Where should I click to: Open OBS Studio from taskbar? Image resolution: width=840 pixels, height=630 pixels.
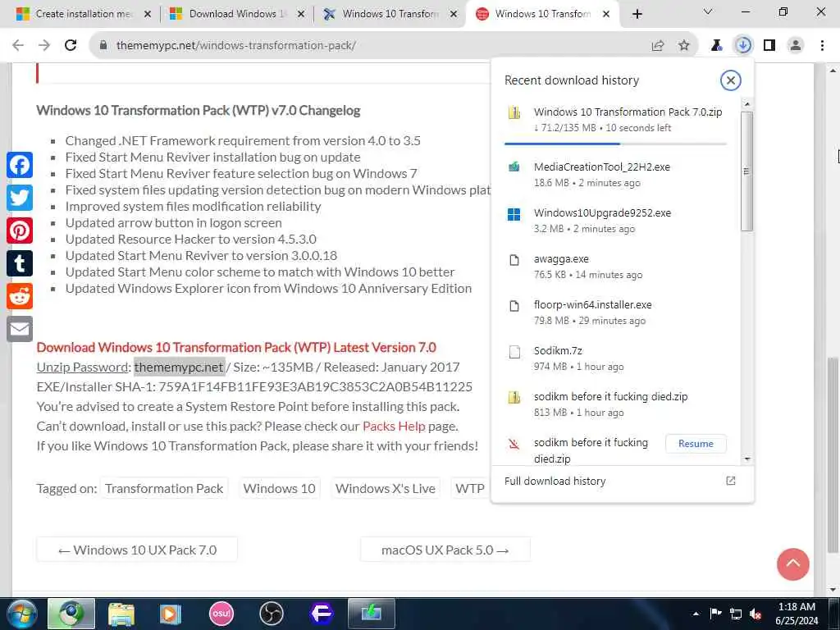pos(271,614)
